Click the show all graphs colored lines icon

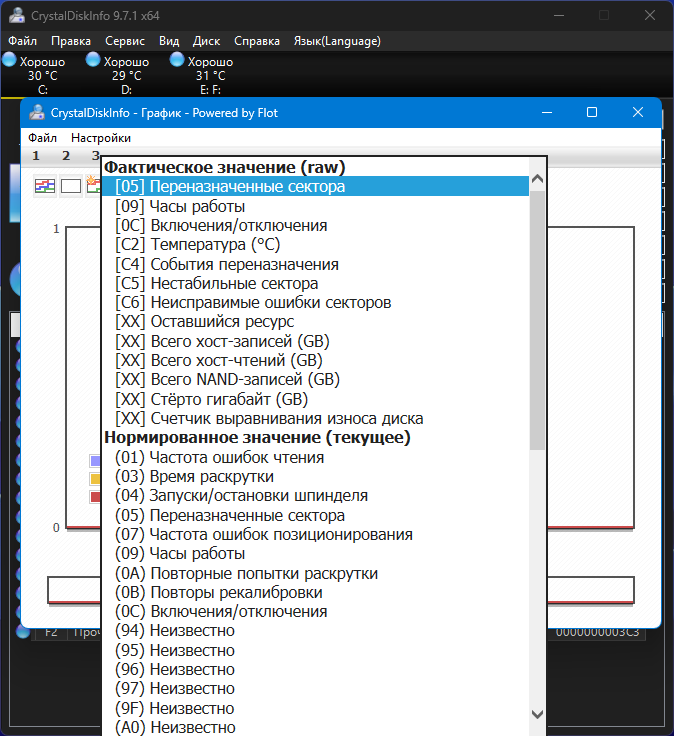(45, 186)
